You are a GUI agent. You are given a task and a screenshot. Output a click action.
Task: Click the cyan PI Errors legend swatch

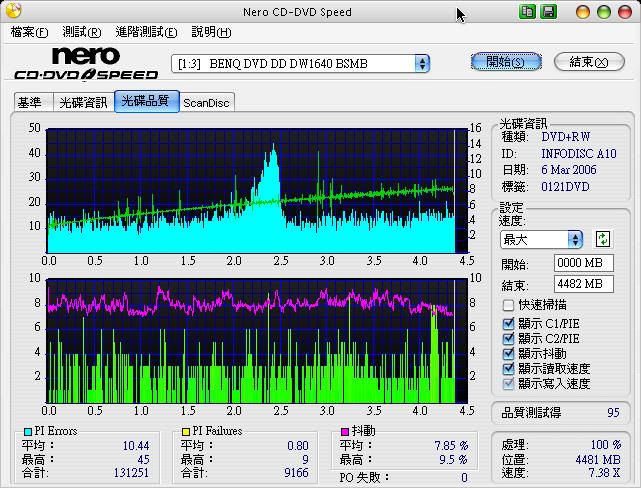(28, 432)
